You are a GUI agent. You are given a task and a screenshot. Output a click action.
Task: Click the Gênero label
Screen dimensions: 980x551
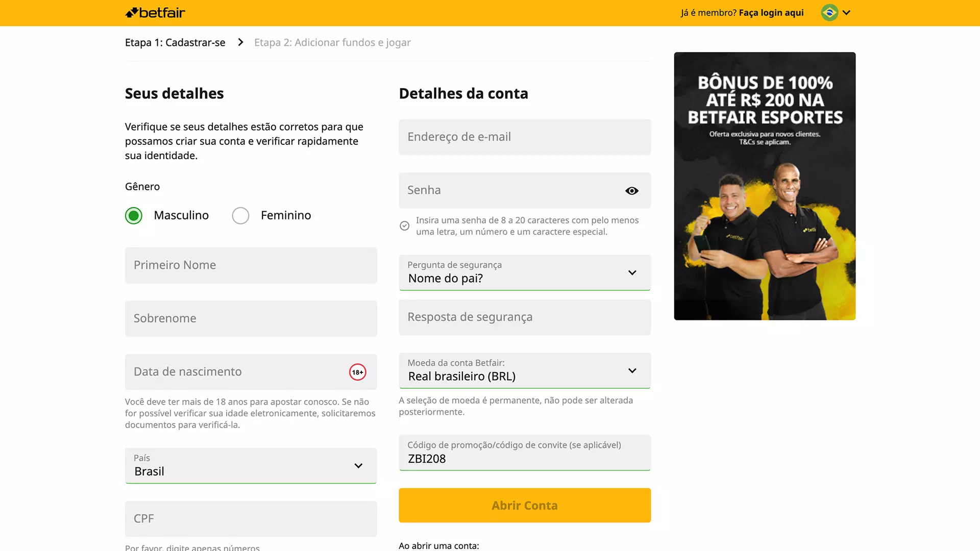click(142, 187)
